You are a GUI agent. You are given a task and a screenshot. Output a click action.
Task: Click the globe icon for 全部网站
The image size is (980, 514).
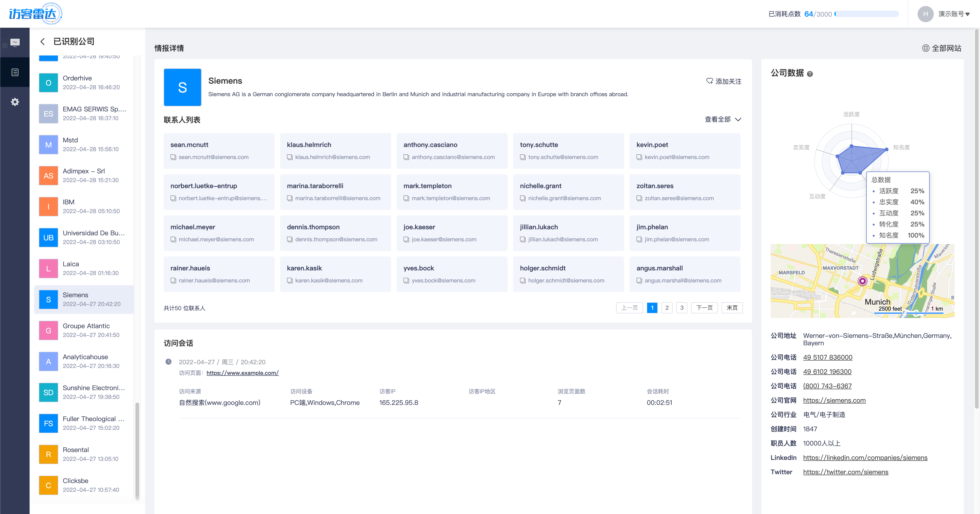[x=926, y=48]
